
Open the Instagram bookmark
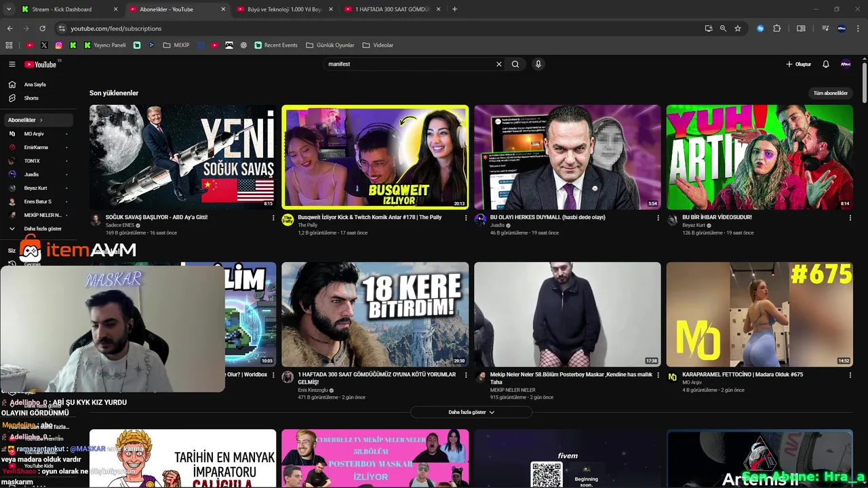point(59,45)
